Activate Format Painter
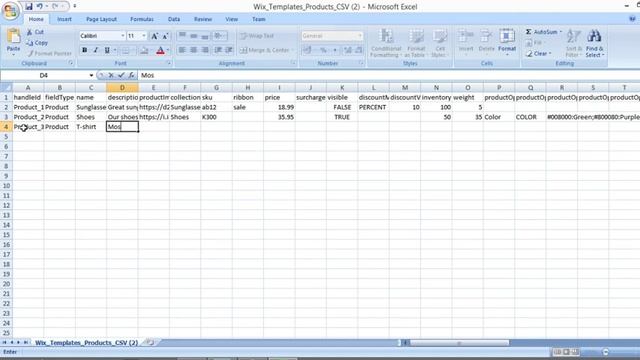640x360 pixels. (49, 53)
